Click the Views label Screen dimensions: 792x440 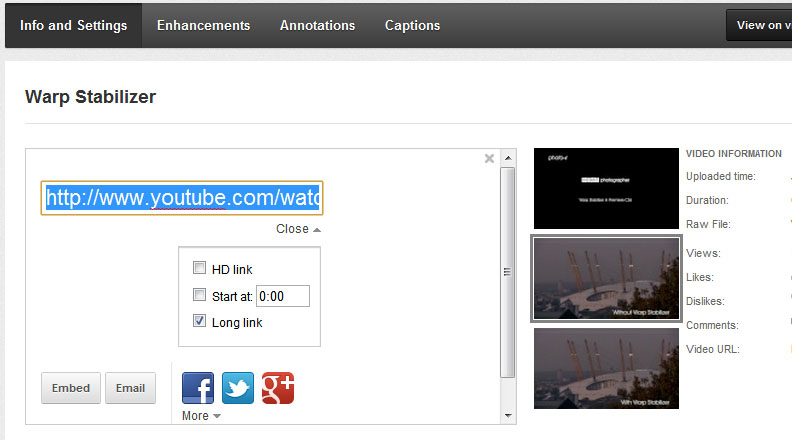703,253
